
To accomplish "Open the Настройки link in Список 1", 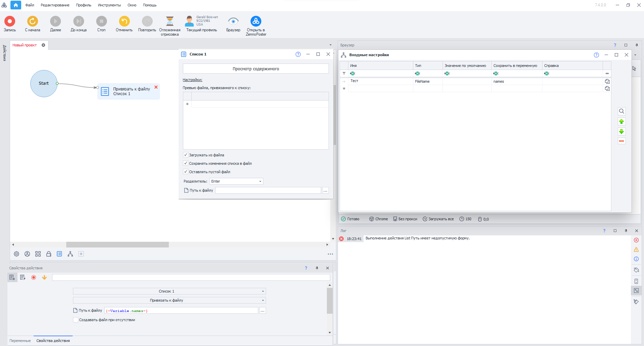I will pyautogui.click(x=192, y=80).
